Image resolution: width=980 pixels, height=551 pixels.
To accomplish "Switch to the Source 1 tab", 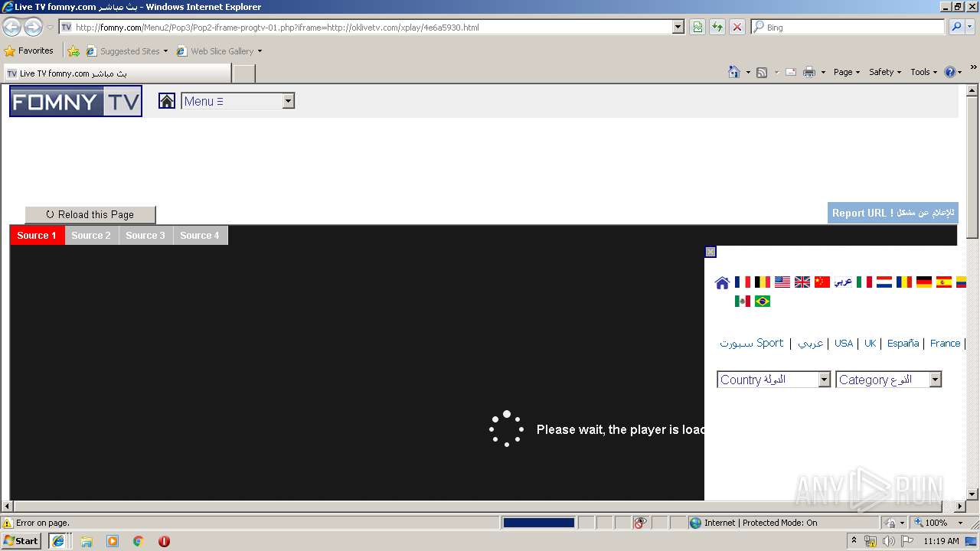I will point(37,236).
